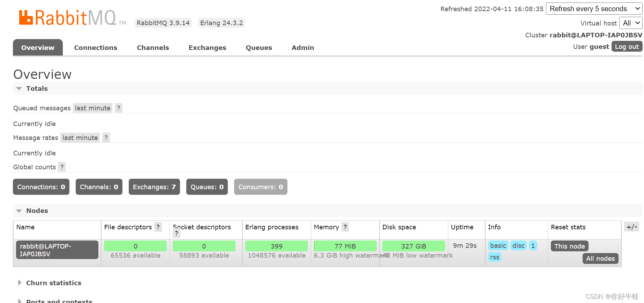Viewport: 644px width, 303px height.
Task: Switch to the Connections tab
Action: pos(96,47)
